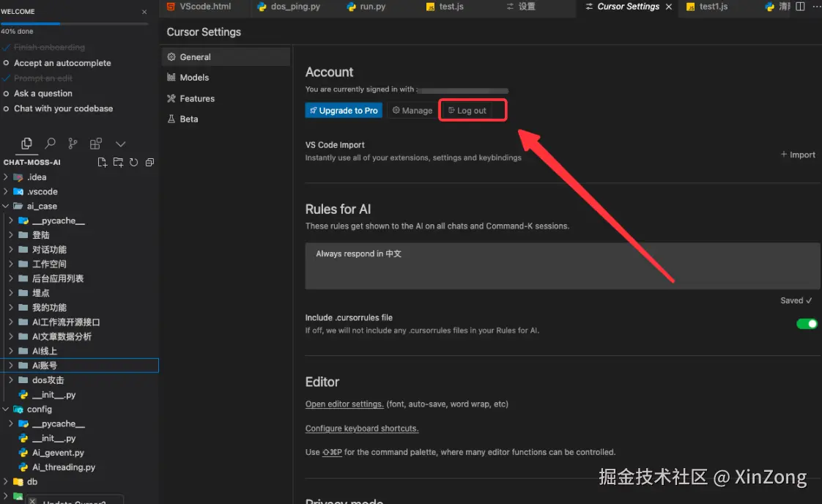Image resolution: width=822 pixels, height=504 pixels.
Task: Click the Python icon beside Ai_threading.py
Action: [x=23, y=467]
